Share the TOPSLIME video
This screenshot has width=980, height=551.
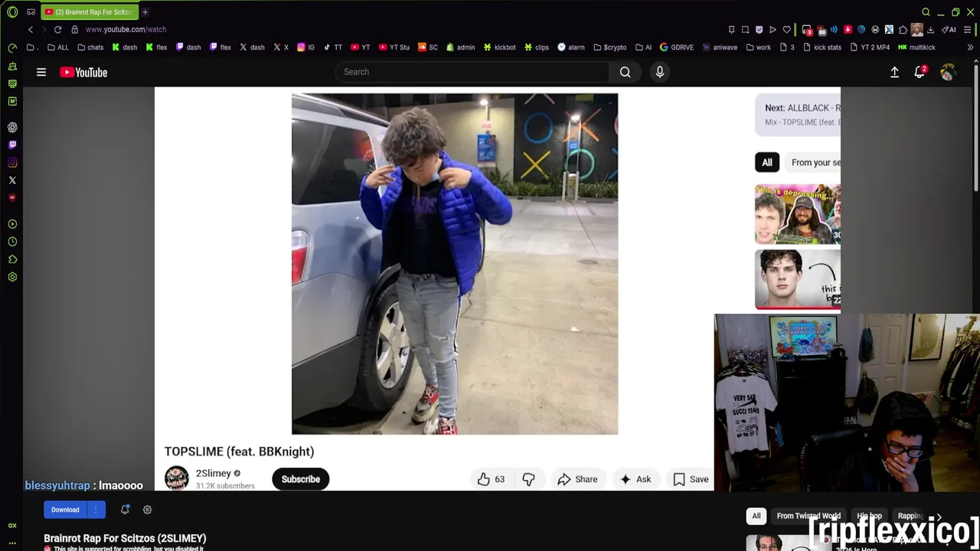[x=577, y=479]
